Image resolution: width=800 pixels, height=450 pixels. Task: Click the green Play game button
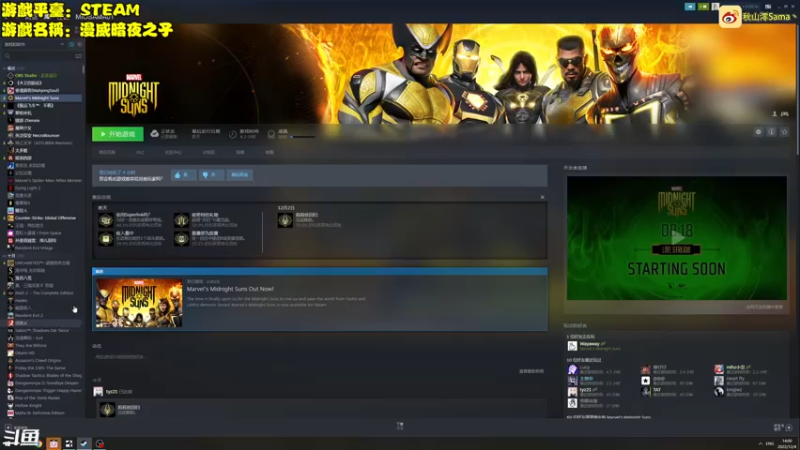[118, 134]
